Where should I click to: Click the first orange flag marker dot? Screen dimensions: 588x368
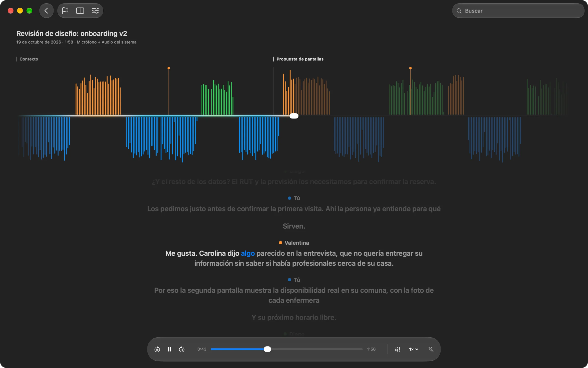(169, 68)
